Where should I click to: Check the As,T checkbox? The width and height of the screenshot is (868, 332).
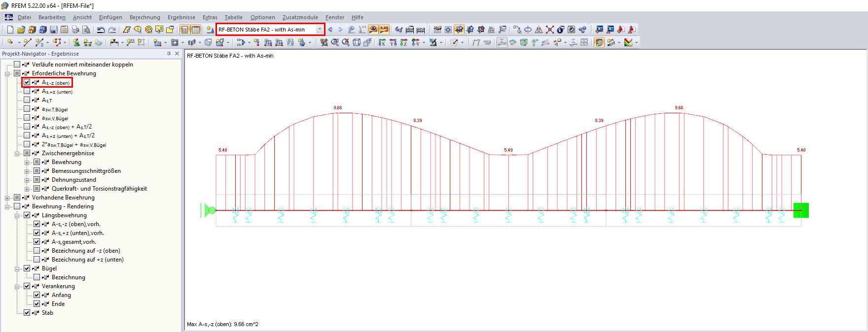pyautogui.click(x=27, y=100)
